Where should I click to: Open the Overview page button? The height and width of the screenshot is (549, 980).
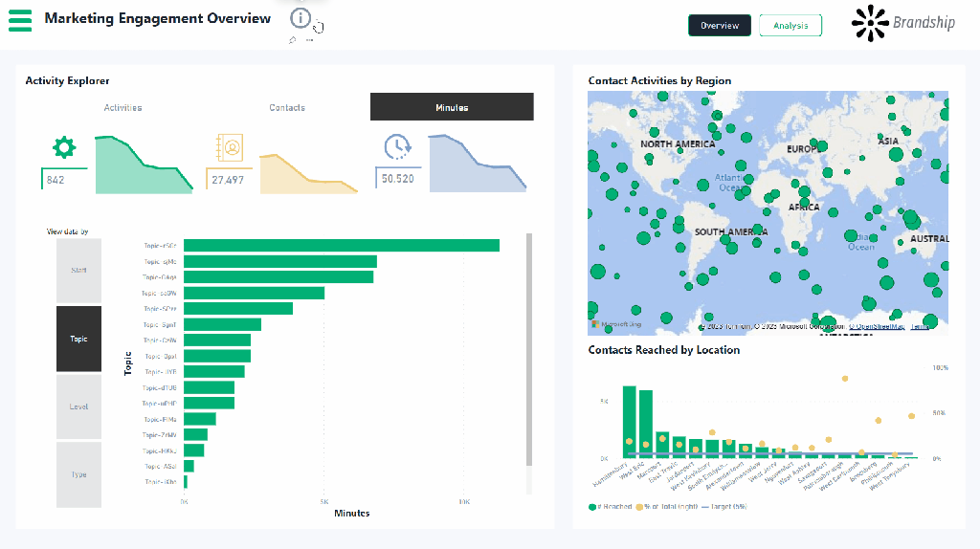(x=719, y=26)
